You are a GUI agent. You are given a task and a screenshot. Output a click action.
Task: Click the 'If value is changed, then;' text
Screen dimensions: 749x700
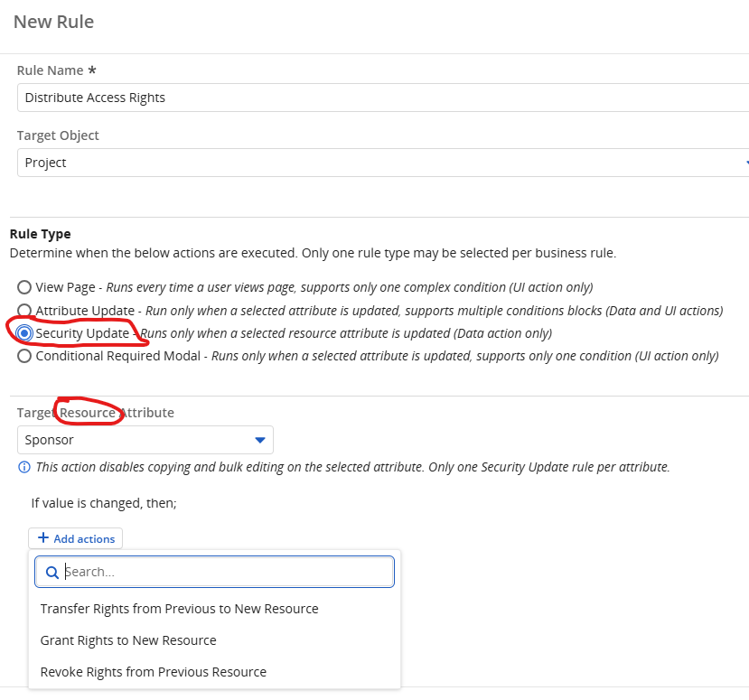pyautogui.click(x=104, y=503)
